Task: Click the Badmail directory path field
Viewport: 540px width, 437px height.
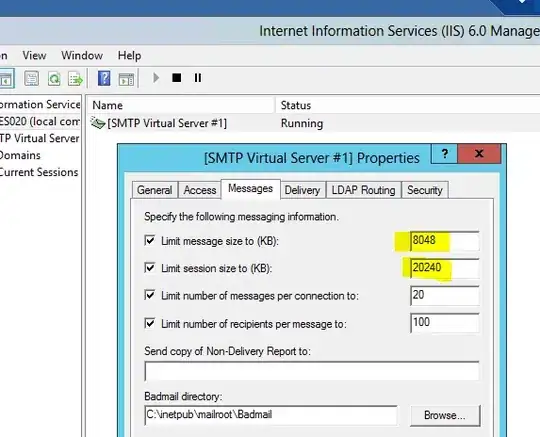Action: (271, 415)
